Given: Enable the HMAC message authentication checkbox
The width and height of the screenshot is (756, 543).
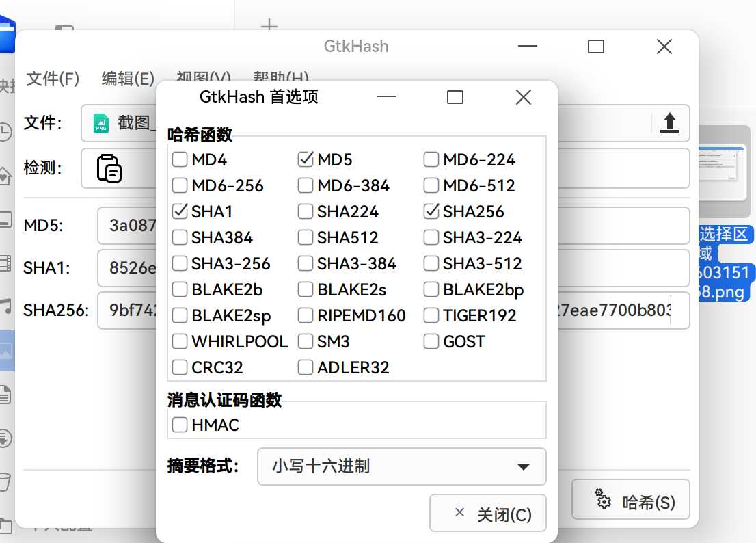Looking at the screenshot, I should (180, 425).
